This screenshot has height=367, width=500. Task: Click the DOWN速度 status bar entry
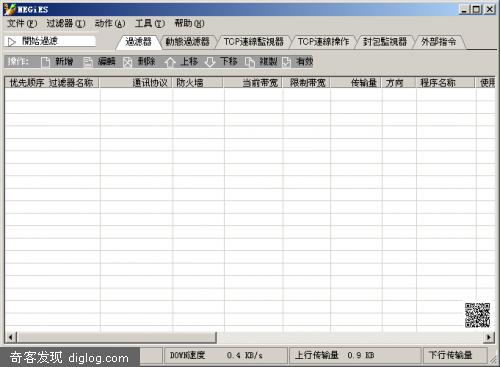(225, 355)
